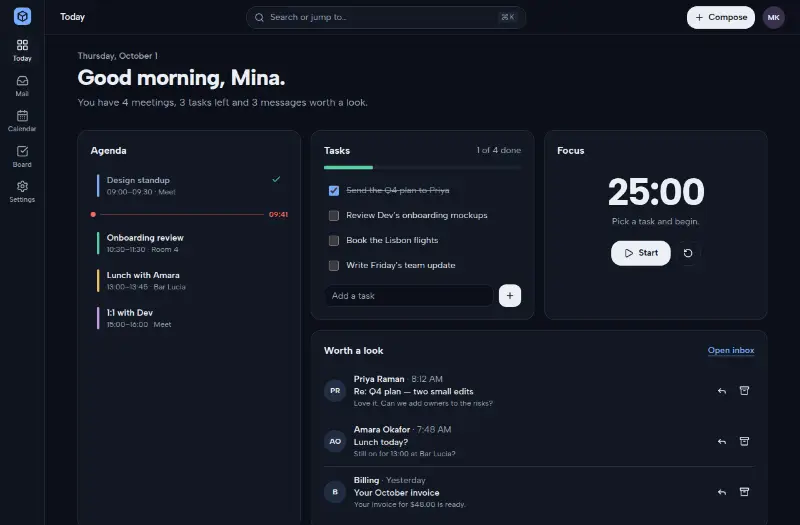The height and width of the screenshot is (525, 800).
Task: Open Your October invoice message
Action: (x=396, y=492)
